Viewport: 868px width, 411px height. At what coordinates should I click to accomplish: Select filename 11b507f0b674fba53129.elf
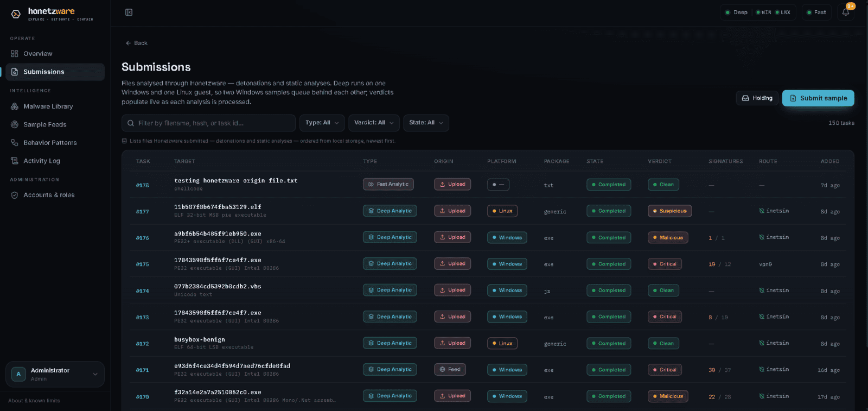(x=218, y=207)
